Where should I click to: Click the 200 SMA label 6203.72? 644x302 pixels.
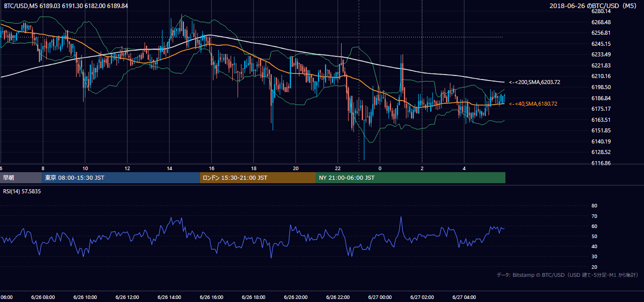tap(535, 82)
